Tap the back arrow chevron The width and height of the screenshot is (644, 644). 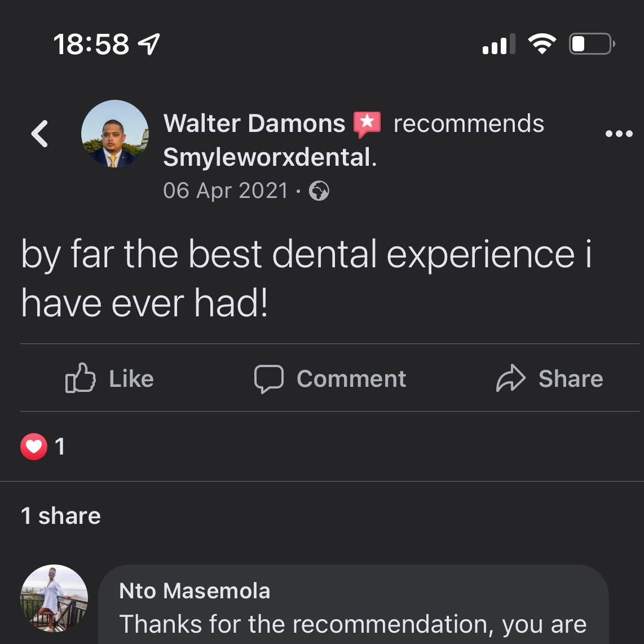click(x=39, y=134)
